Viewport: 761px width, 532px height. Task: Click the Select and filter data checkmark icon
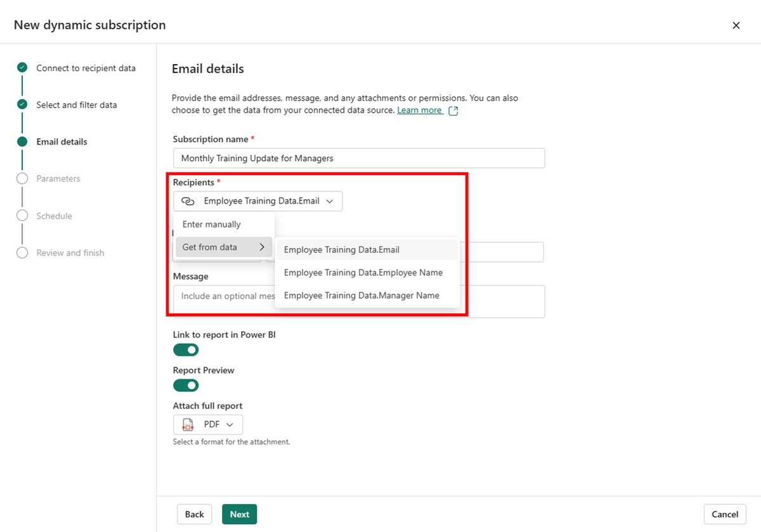(x=22, y=105)
